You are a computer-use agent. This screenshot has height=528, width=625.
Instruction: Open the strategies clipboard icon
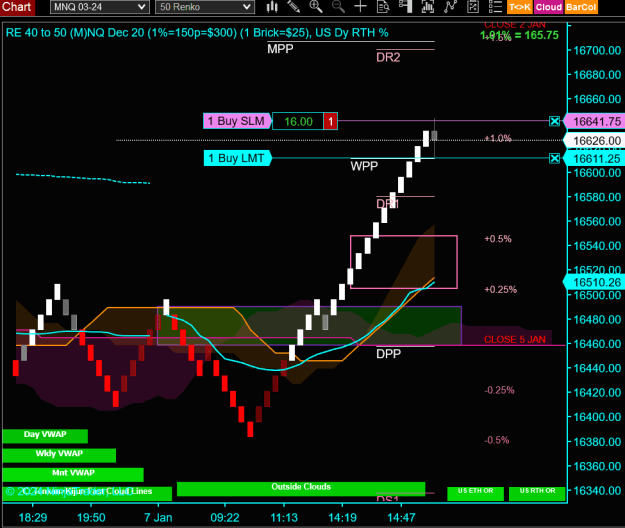click(473, 7)
